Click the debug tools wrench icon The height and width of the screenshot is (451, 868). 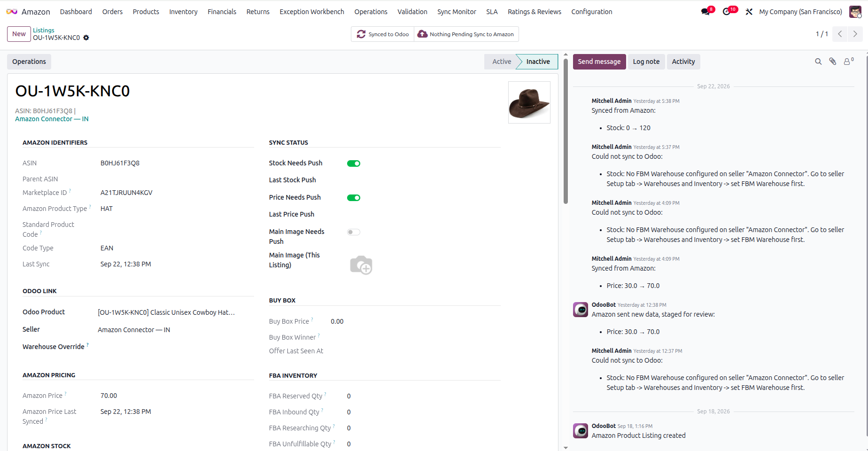(x=749, y=12)
